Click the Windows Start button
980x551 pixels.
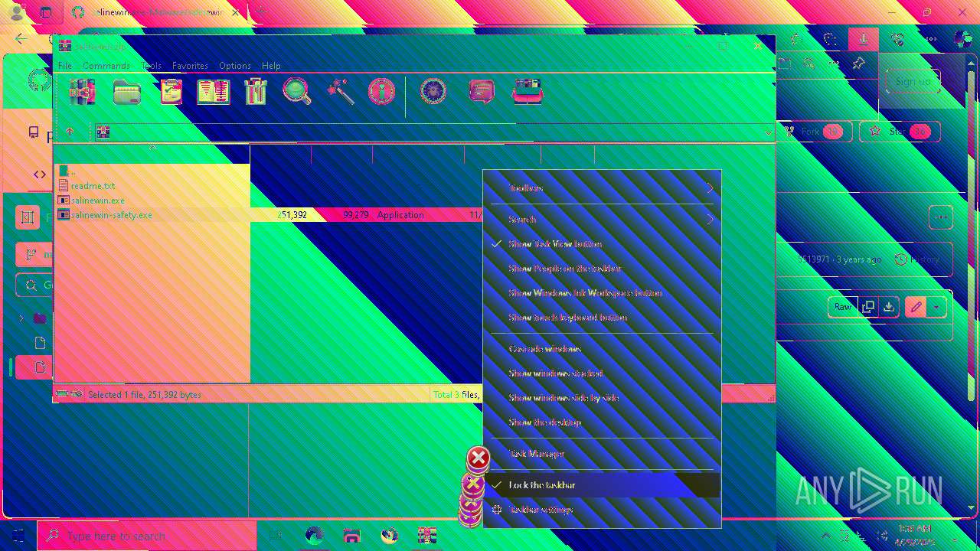18,536
